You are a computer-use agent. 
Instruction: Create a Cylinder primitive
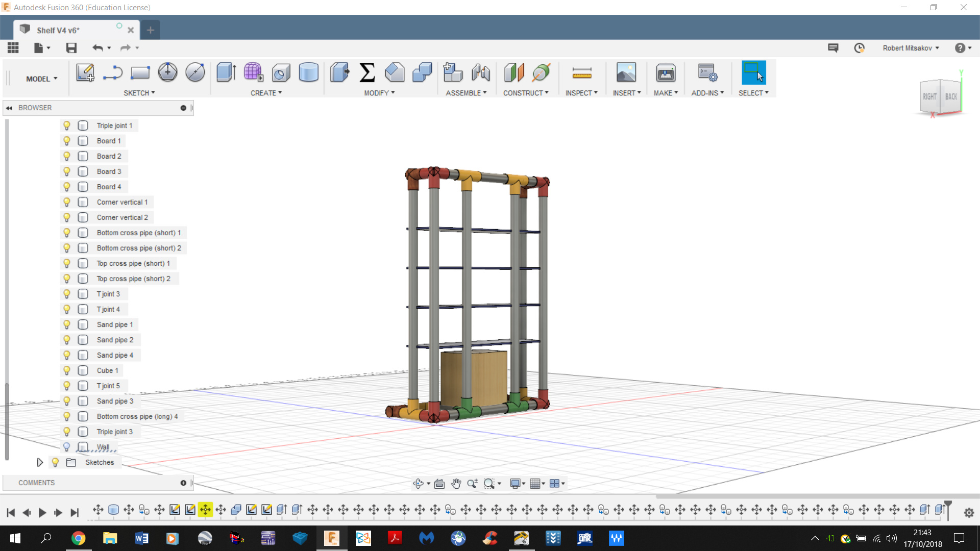pos(308,72)
